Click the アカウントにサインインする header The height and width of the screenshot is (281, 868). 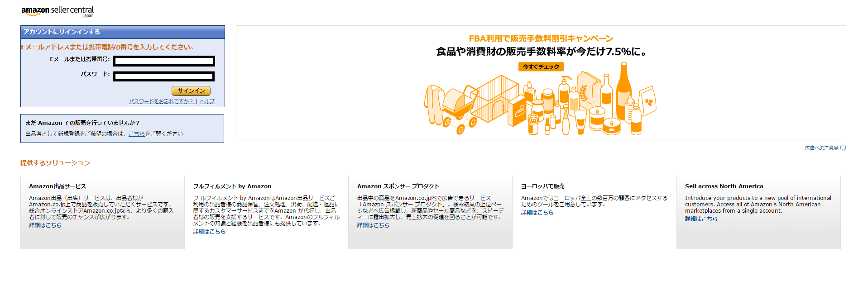123,32
